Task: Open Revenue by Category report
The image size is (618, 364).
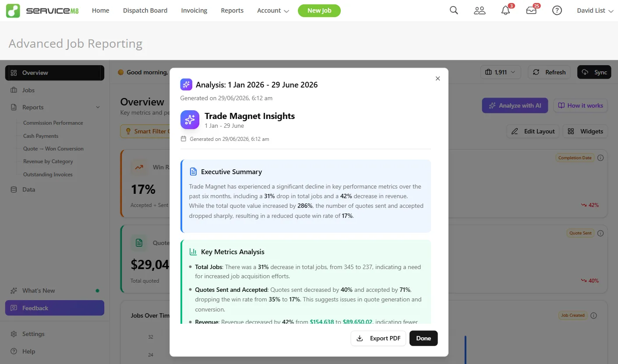Action: coord(48,161)
